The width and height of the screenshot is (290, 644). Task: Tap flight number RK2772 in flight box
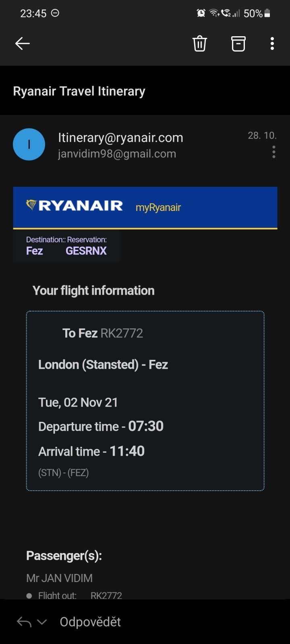pyautogui.click(x=122, y=333)
